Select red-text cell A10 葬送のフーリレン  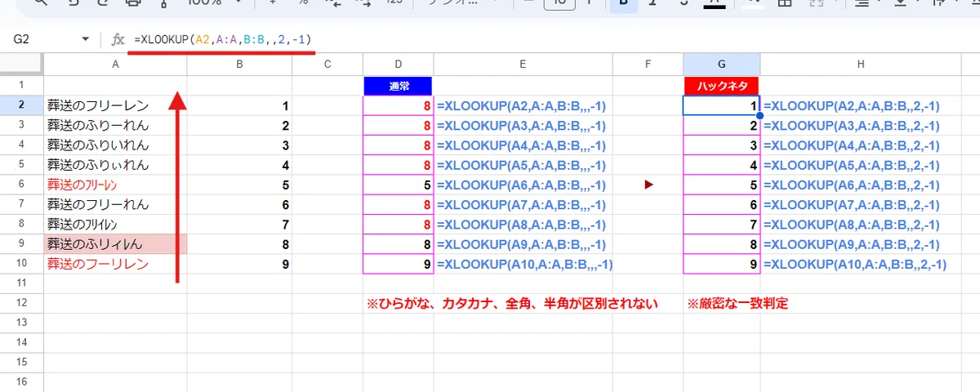pyautogui.click(x=115, y=264)
